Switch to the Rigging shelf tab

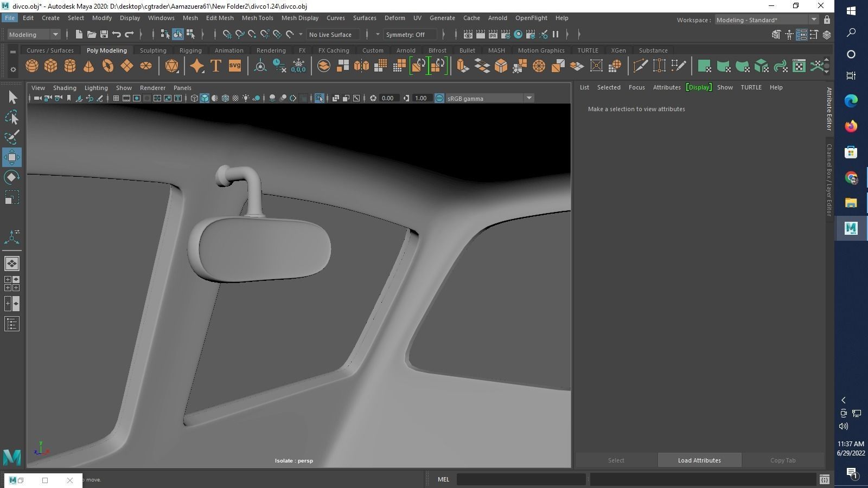pos(190,50)
